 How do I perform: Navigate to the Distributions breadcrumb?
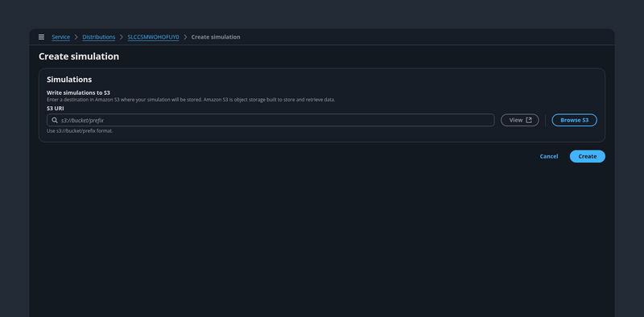[98, 37]
